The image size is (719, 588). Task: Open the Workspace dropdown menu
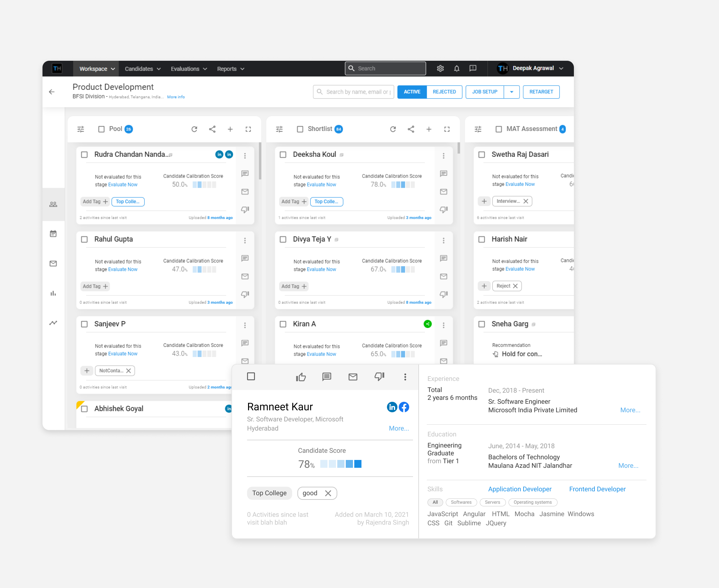pos(97,69)
